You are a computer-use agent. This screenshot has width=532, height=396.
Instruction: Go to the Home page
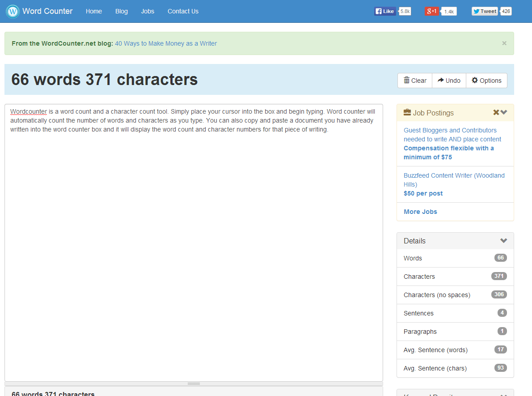[x=93, y=11]
